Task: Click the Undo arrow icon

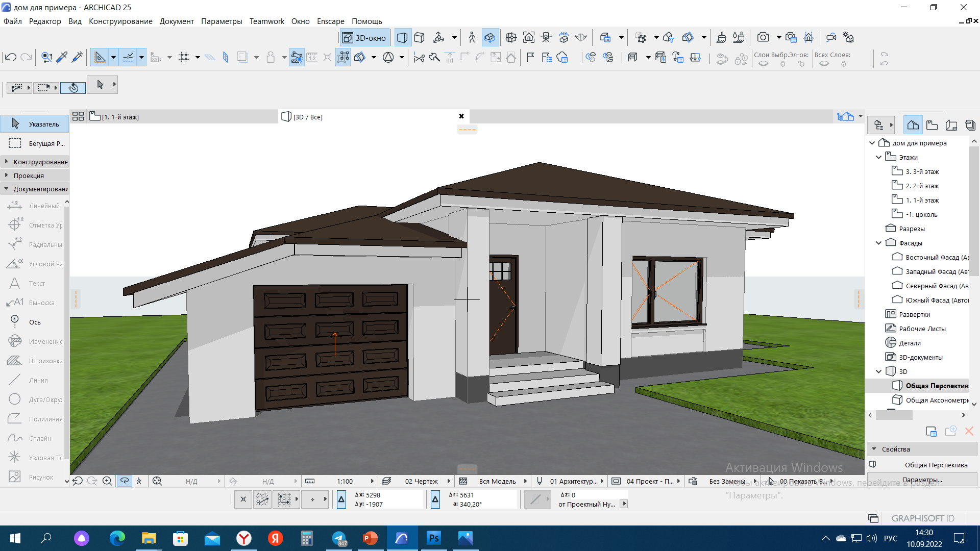Action: click(x=10, y=57)
